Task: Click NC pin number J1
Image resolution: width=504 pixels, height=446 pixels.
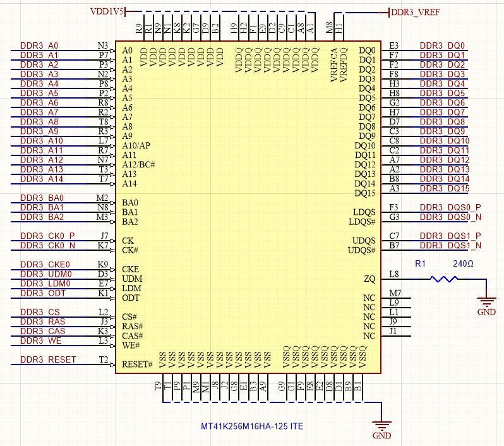Action: [x=393, y=331]
